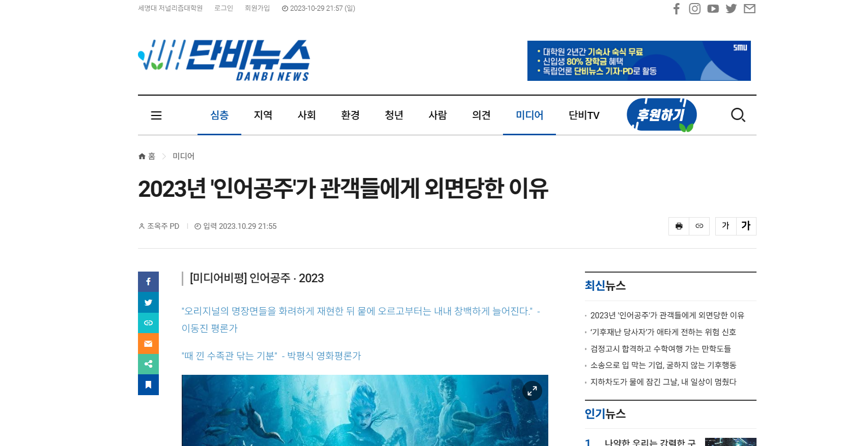Click the 로그인 link at top
This screenshot has height=446, width=868.
click(x=223, y=8)
